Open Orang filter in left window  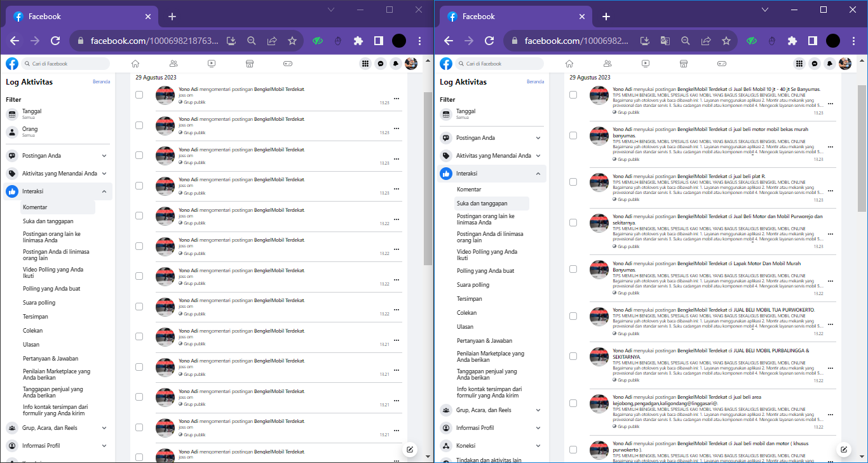pos(58,132)
